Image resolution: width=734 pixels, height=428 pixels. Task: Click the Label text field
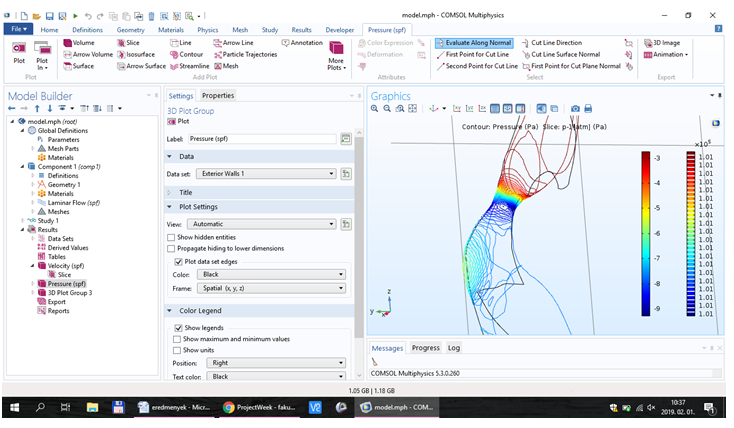pos(262,139)
